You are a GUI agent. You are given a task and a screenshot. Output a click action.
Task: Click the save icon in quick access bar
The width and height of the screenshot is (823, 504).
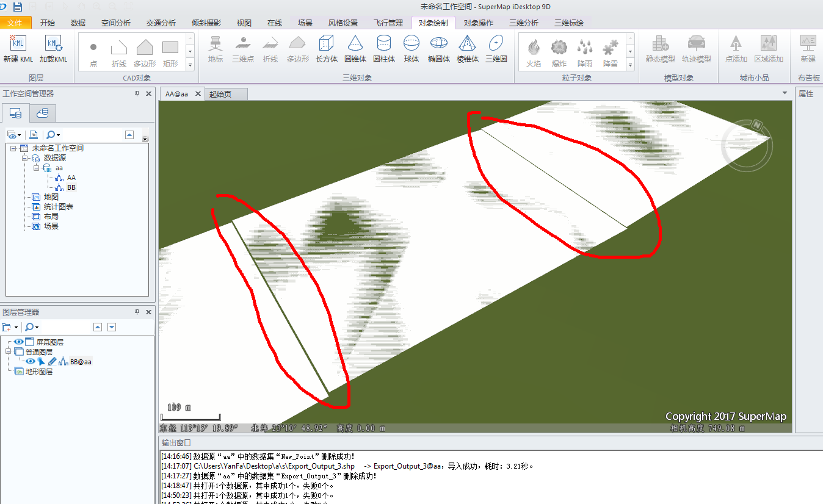[17, 7]
